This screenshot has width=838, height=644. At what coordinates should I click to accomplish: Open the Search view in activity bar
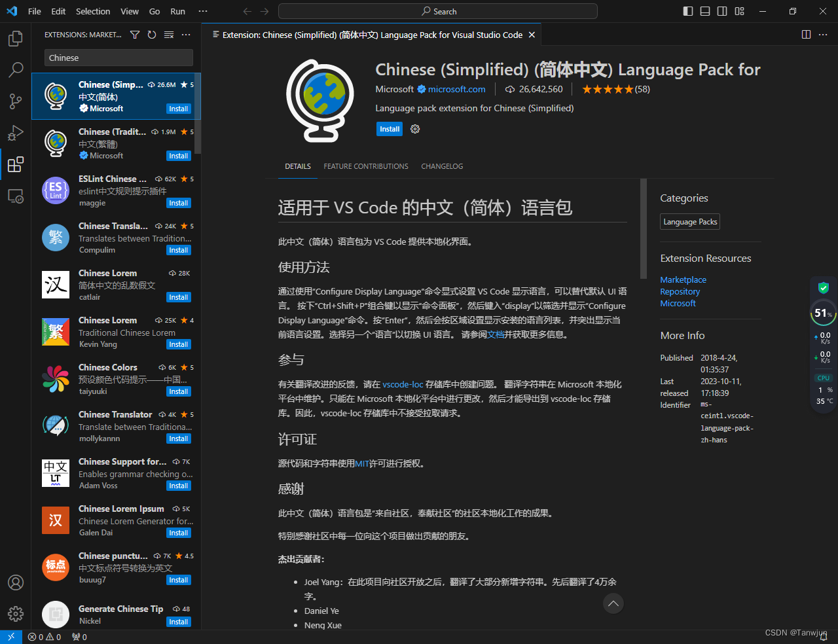[x=16, y=69]
